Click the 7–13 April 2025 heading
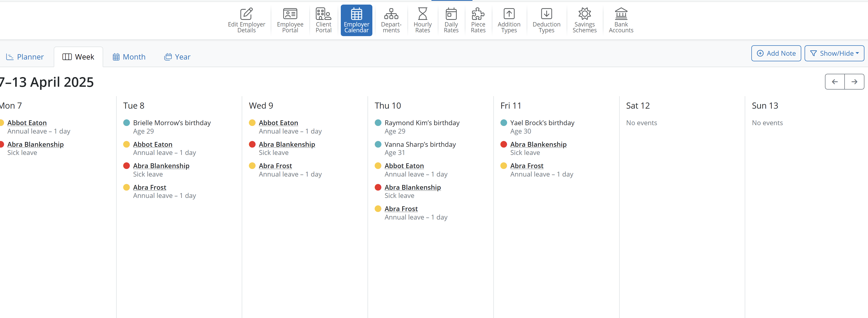This screenshot has height=318, width=868. point(47,82)
